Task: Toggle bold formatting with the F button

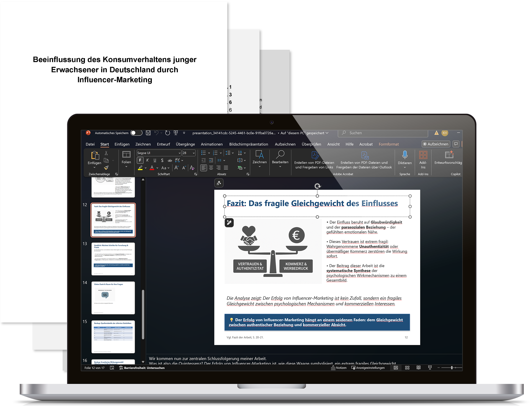Action: [140, 160]
